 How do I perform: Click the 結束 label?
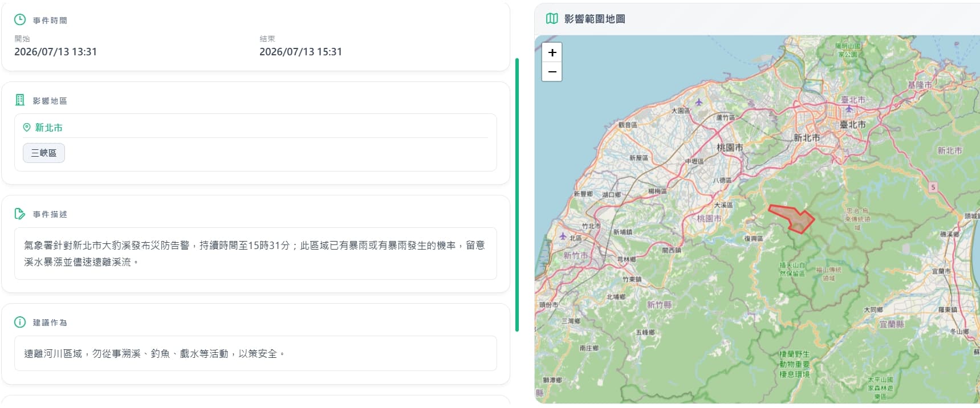[267, 39]
